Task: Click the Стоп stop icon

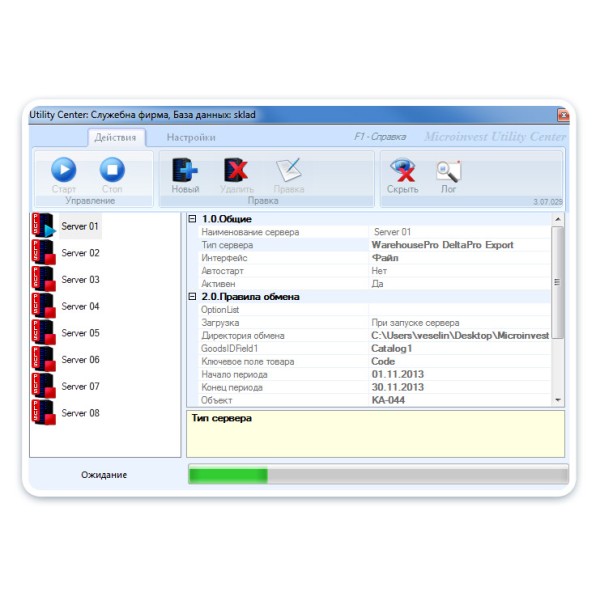Action: (x=112, y=170)
